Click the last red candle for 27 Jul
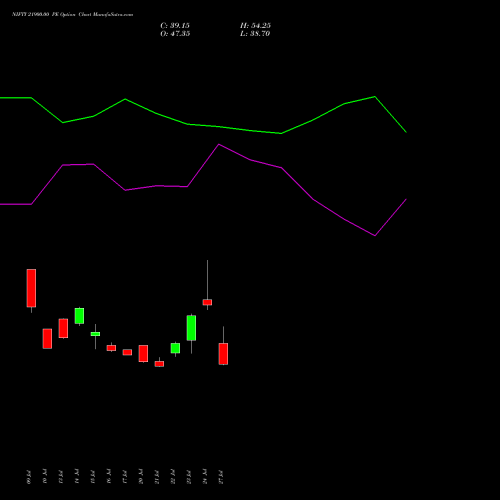The width and height of the screenshot is (500, 500). click(223, 354)
